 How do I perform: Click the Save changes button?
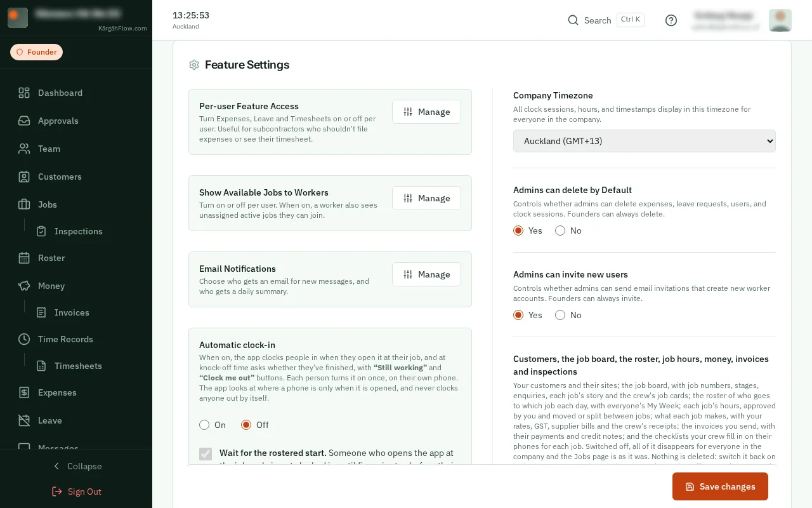(x=720, y=486)
